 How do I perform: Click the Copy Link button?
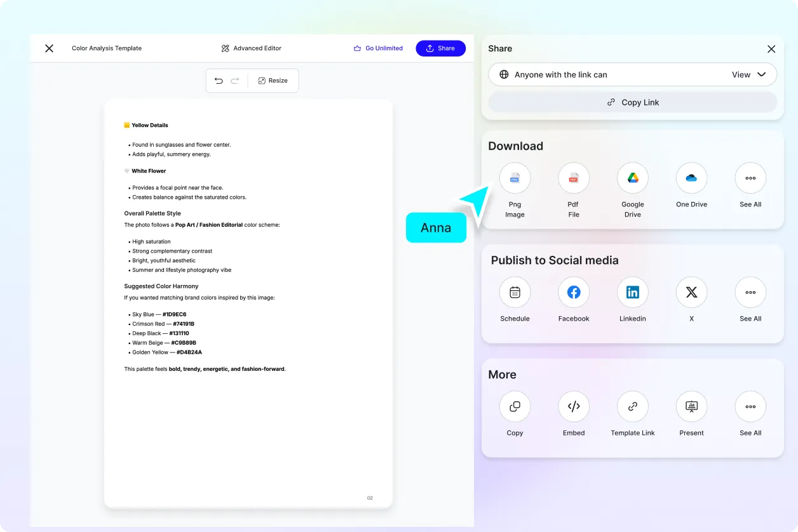point(632,102)
